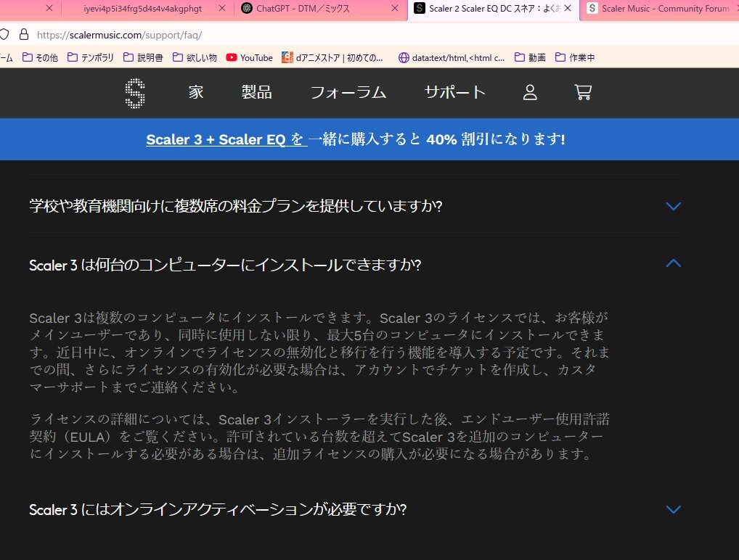The image size is (739, 560).
Task: Expand the オンラインアクティベーション question chevron
Action: pyautogui.click(x=674, y=510)
